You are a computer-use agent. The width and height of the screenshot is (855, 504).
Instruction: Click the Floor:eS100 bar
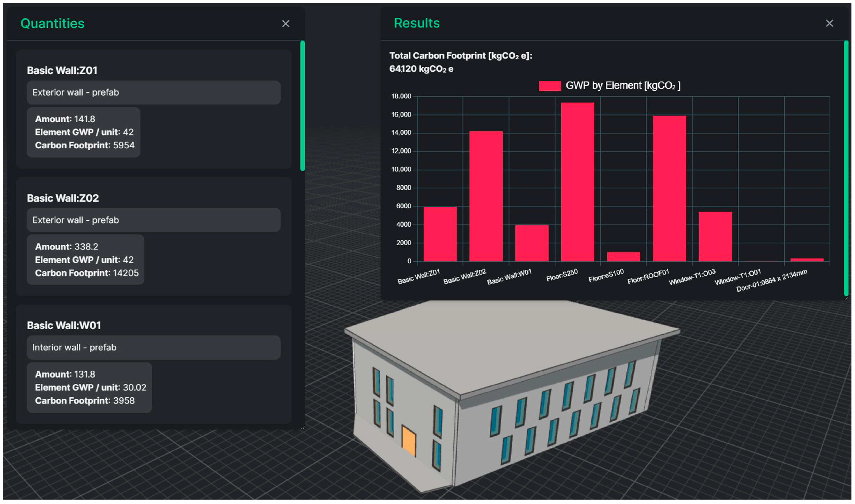[623, 256]
